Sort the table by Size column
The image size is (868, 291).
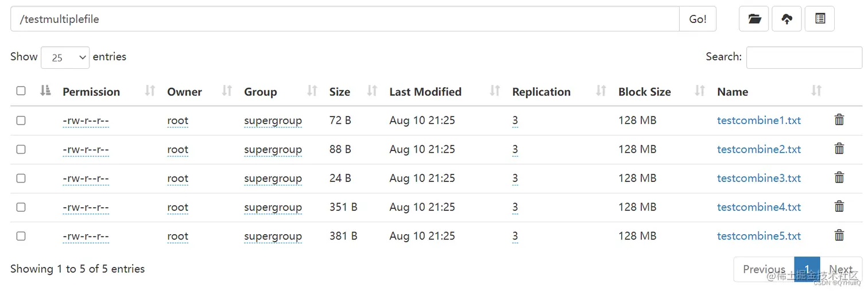(340, 92)
